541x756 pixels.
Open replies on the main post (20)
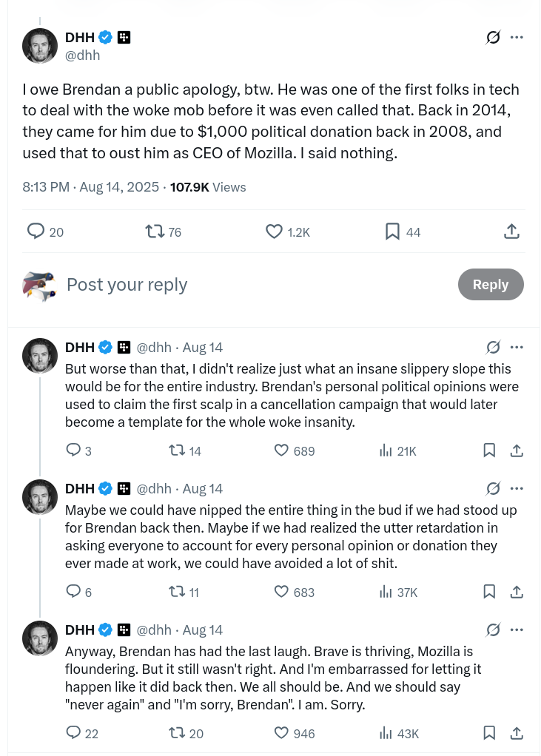36,232
